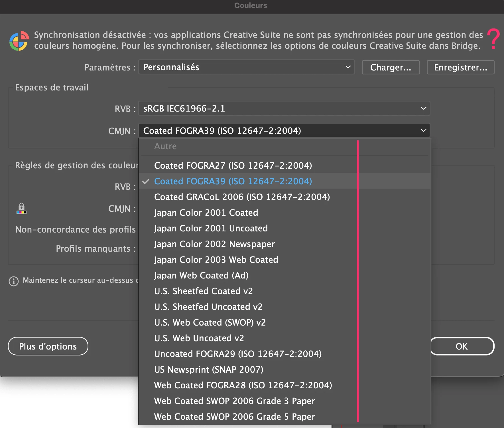Click the pink question mark help icon
Viewport: 504px width, 428px height.
493,39
